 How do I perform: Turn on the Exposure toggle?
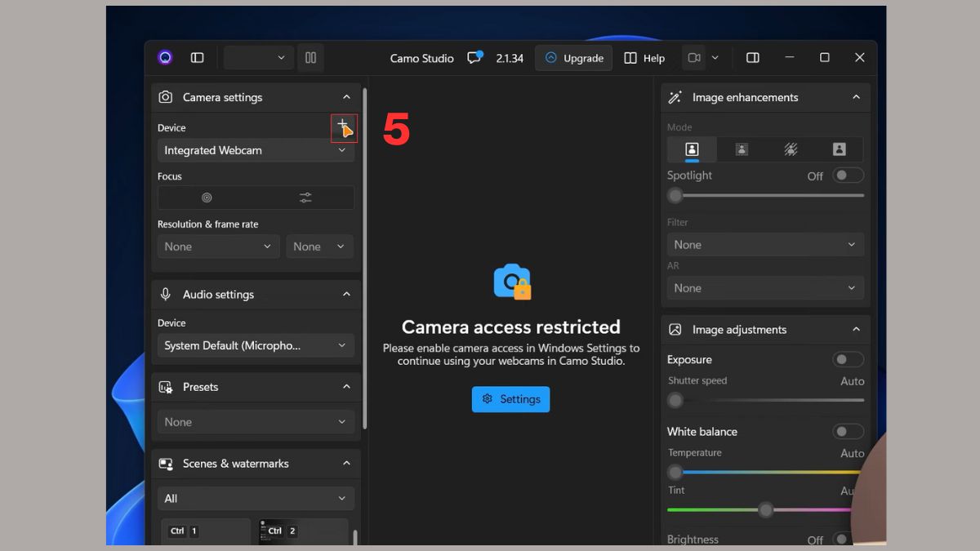[x=848, y=360]
